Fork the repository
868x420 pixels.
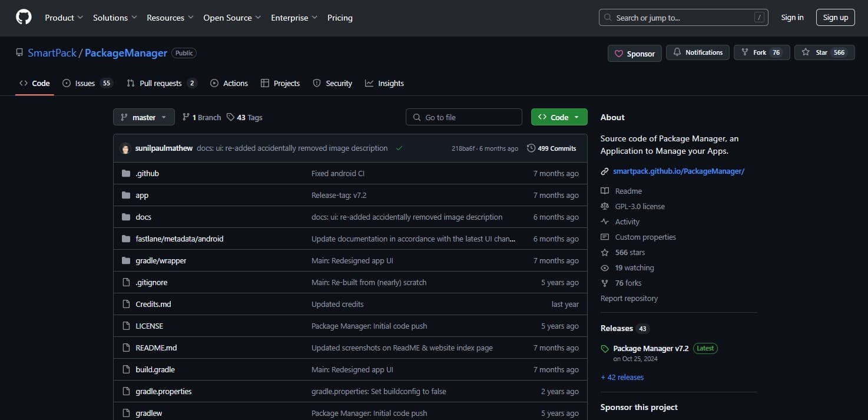pos(761,52)
